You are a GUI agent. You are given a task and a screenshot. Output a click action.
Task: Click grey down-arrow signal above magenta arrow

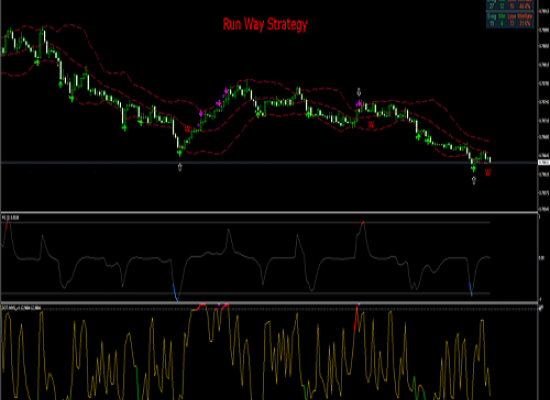tap(358, 92)
